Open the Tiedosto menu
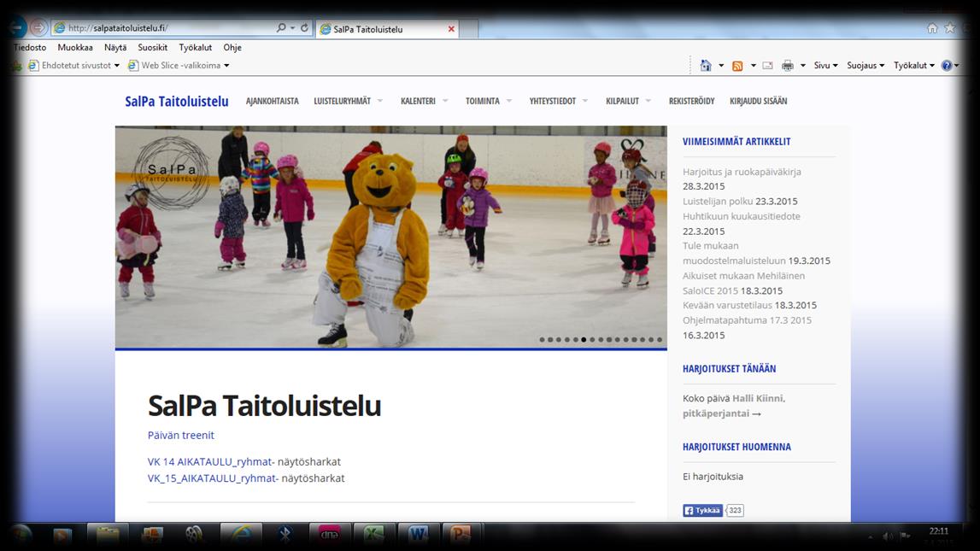The image size is (980, 551). point(30,48)
